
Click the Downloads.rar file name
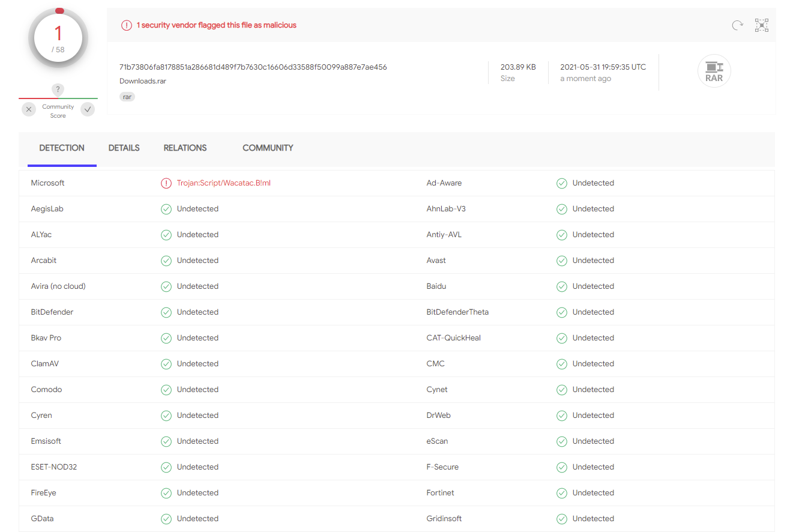[143, 81]
